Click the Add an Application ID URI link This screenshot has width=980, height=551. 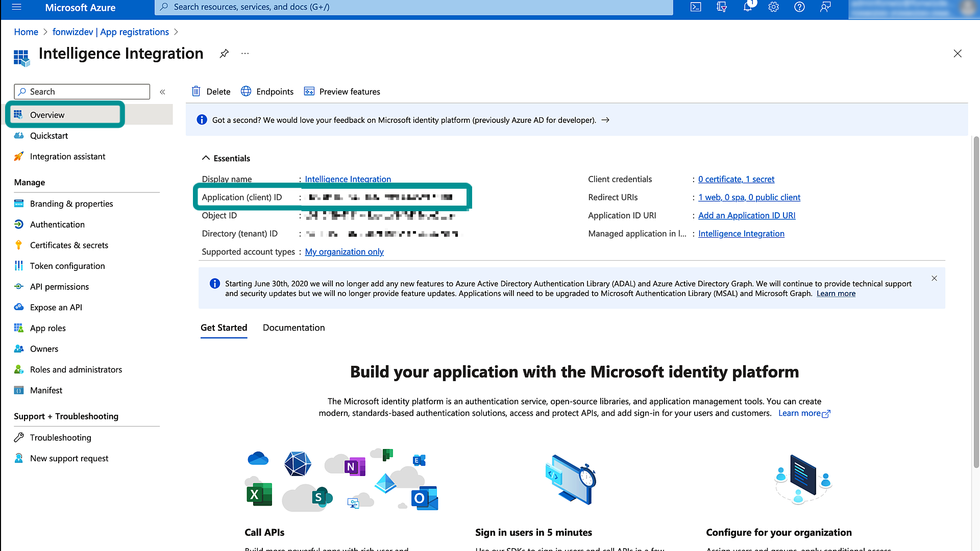click(x=747, y=215)
